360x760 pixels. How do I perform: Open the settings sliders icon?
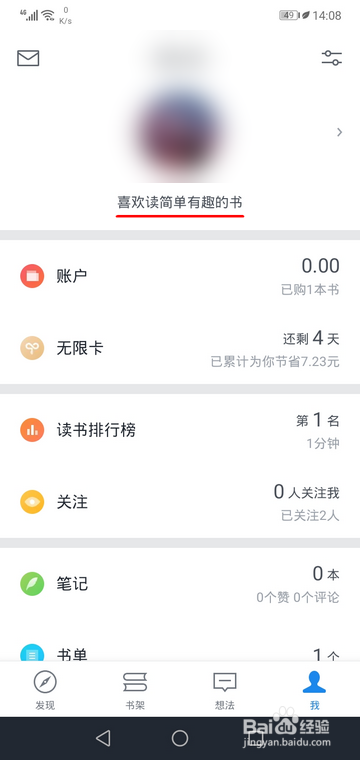pyautogui.click(x=332, y=58)
